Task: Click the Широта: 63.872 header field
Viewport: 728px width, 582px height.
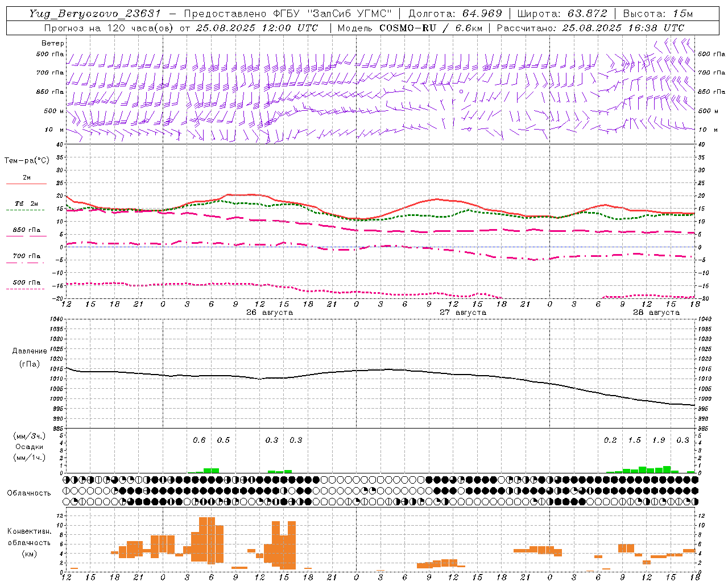Action: point(562,14)
